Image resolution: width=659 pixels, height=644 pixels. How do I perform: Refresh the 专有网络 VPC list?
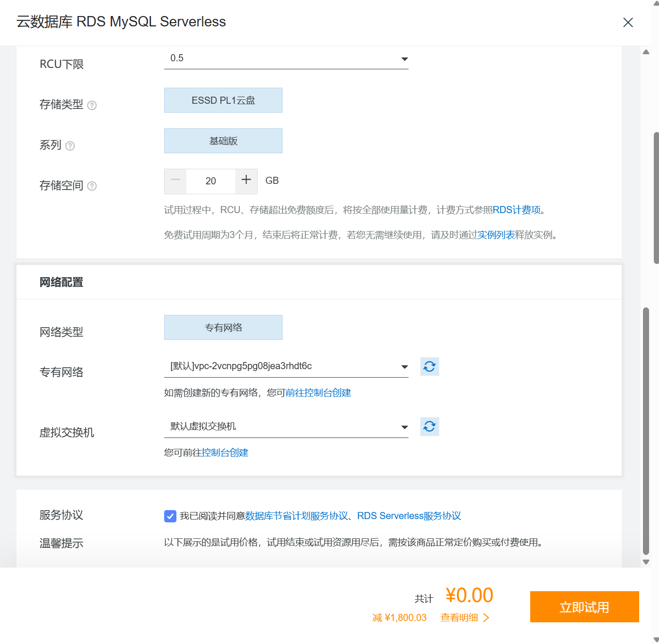coord(429,366)
